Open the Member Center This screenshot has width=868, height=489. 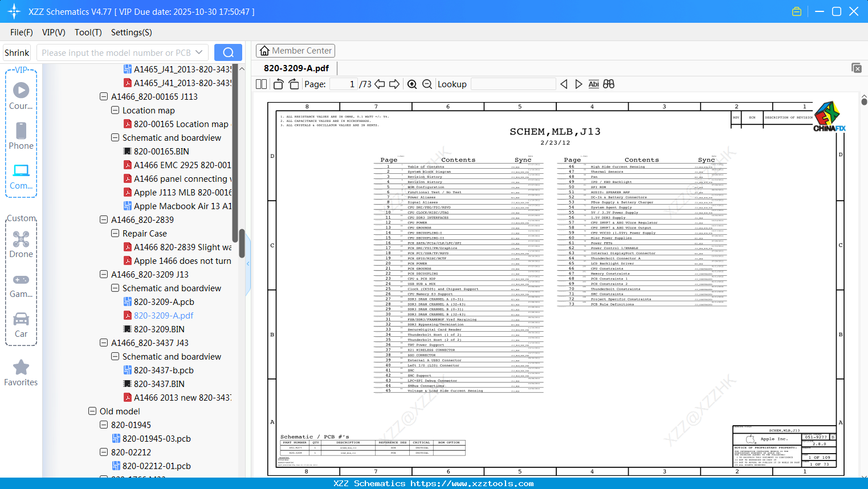coord(295,51)
